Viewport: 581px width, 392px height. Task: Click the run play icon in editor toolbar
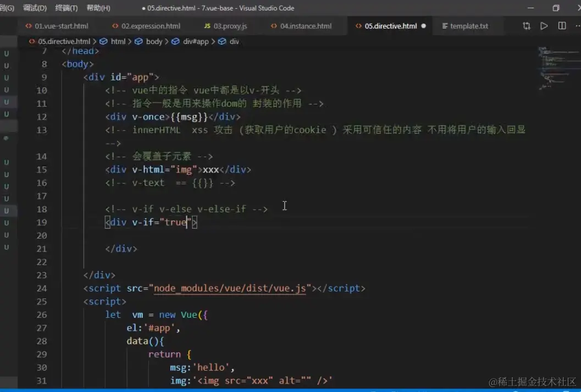544,26
